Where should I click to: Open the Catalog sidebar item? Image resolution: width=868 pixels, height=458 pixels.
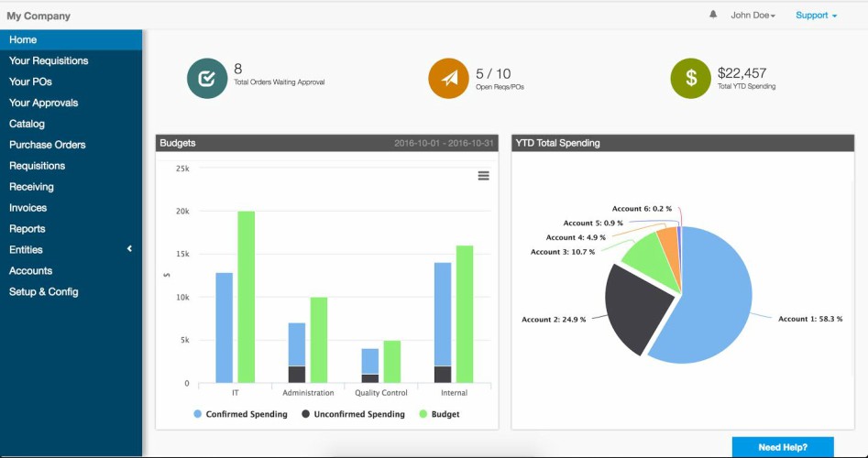coord(27,124)
